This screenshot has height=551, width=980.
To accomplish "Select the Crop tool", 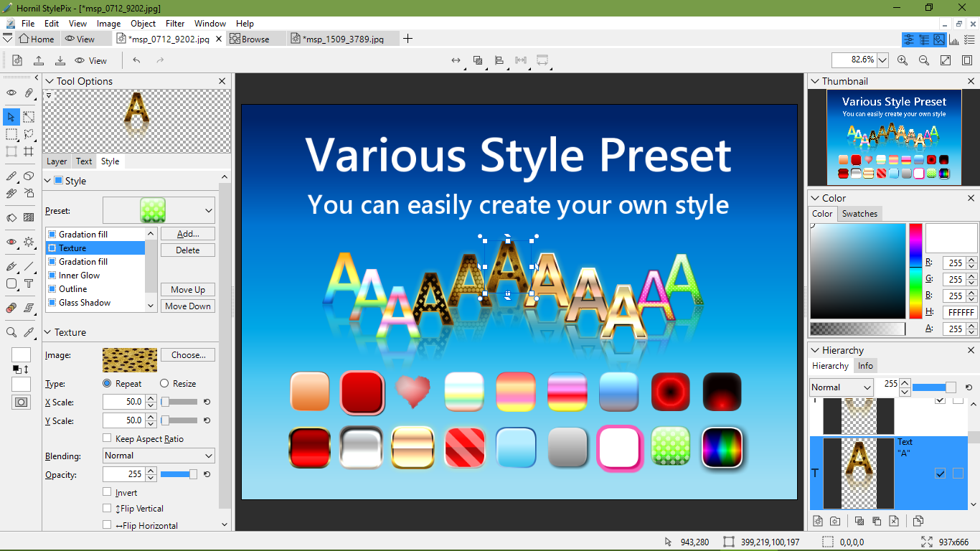I will (29, 151).
